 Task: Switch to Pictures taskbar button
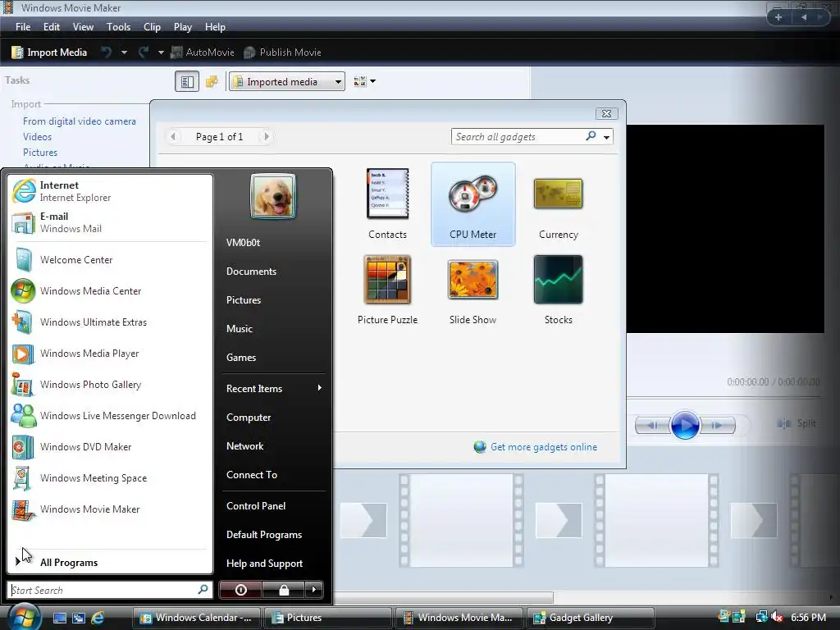pyautogui.click(x=328, y=617)
